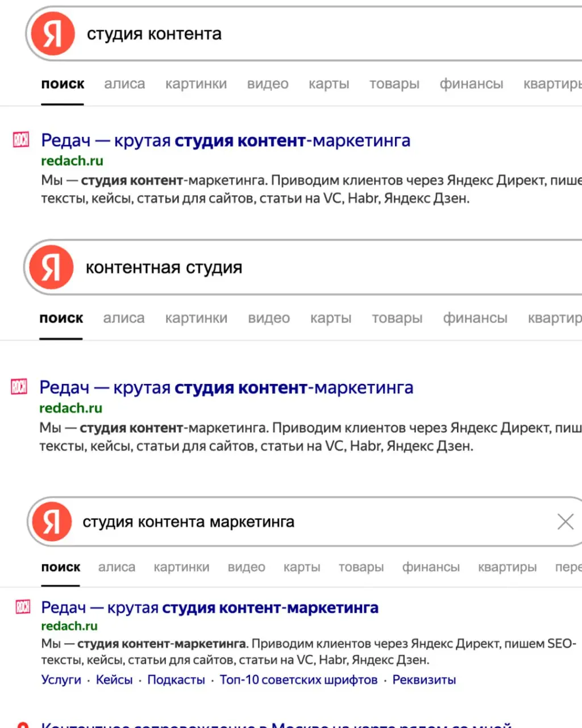Click Редач favicon in topmost 'студия контента' results

tap(21, 139)
